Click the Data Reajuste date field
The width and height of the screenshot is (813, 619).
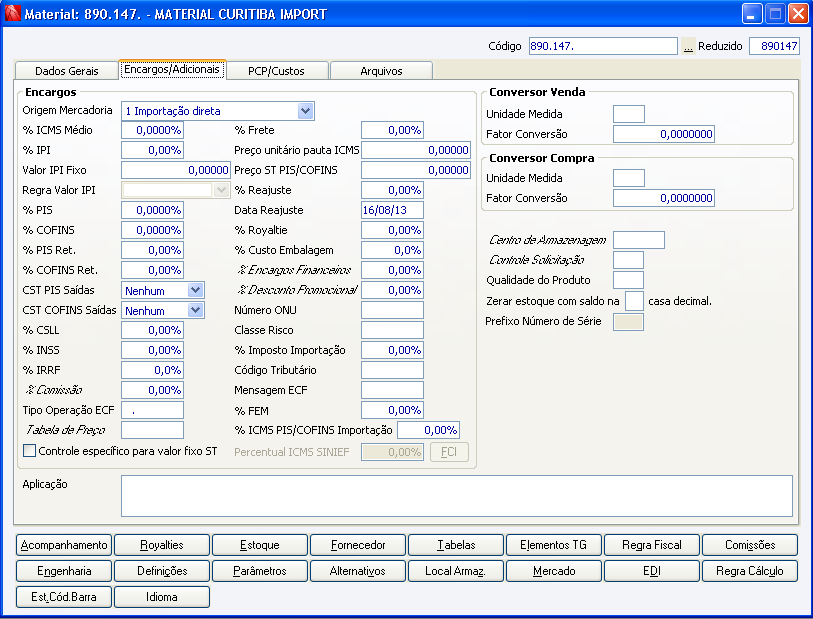392,210
